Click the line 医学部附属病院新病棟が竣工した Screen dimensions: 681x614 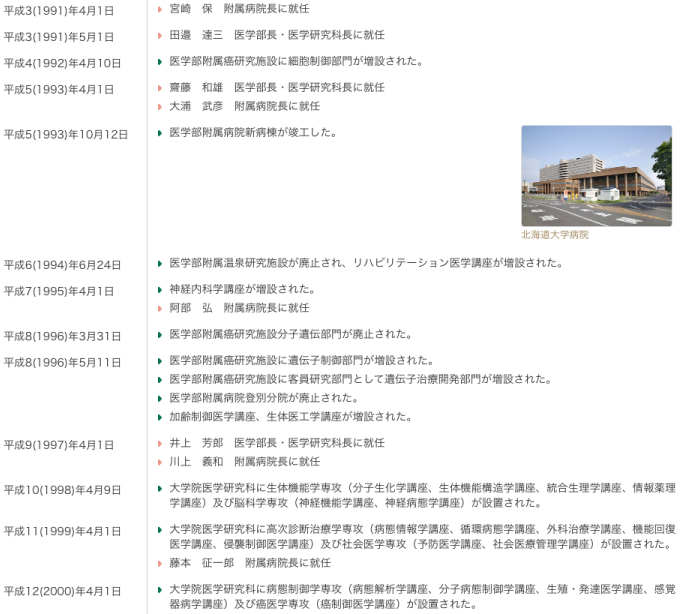coord(254,132)
